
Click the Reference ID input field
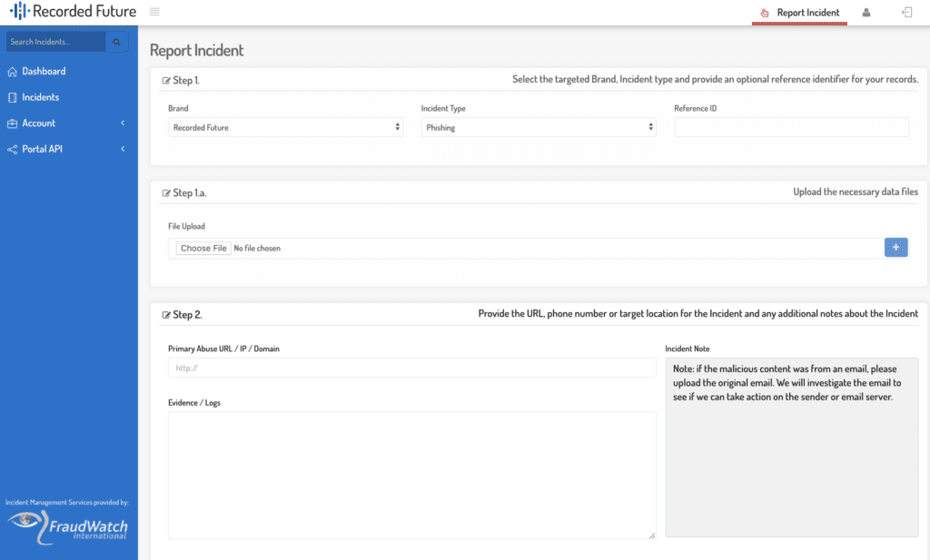click(x=791, y=127)
